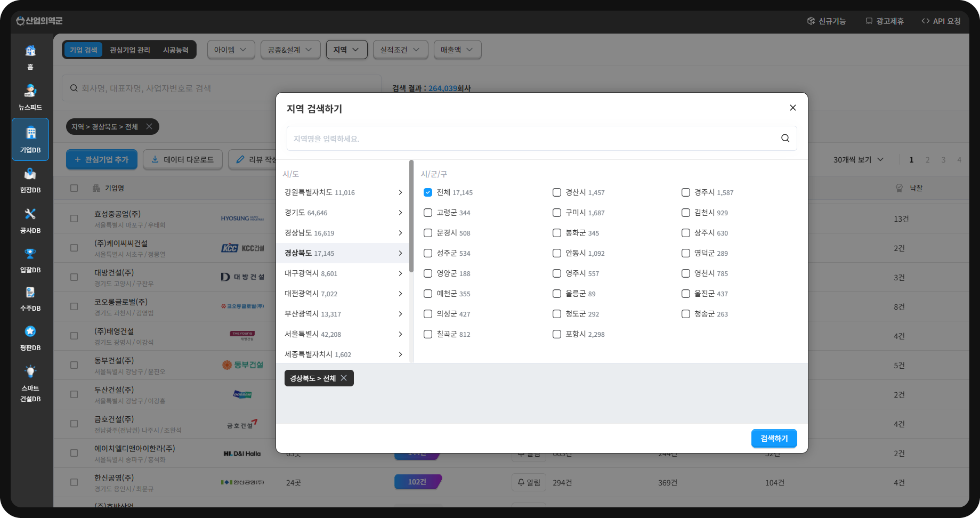
Task: Select 서울특별시 42,208 in region list
Action: [343, 334]
